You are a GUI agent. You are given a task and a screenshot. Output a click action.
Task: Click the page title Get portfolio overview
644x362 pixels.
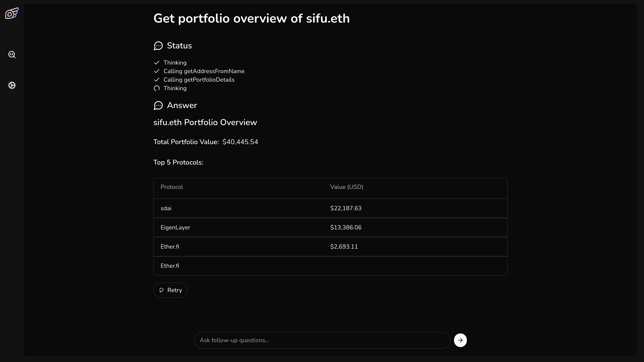252,19
